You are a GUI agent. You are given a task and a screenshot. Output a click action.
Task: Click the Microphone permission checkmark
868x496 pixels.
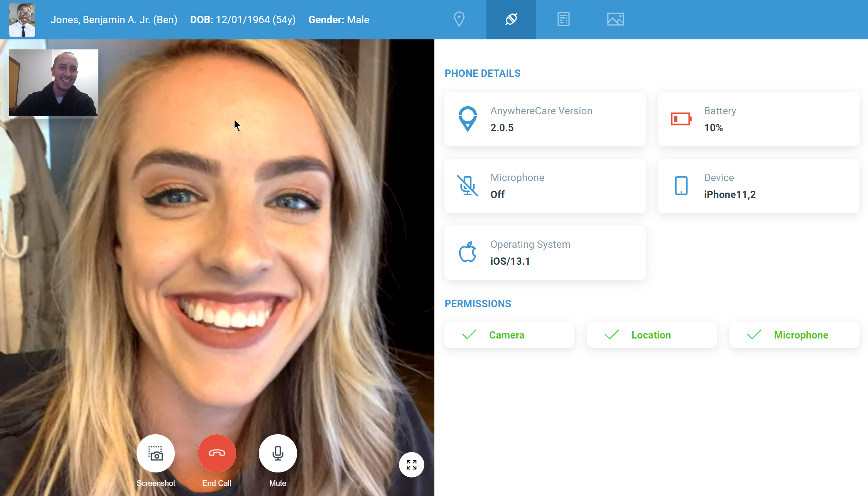click(754, 335)
